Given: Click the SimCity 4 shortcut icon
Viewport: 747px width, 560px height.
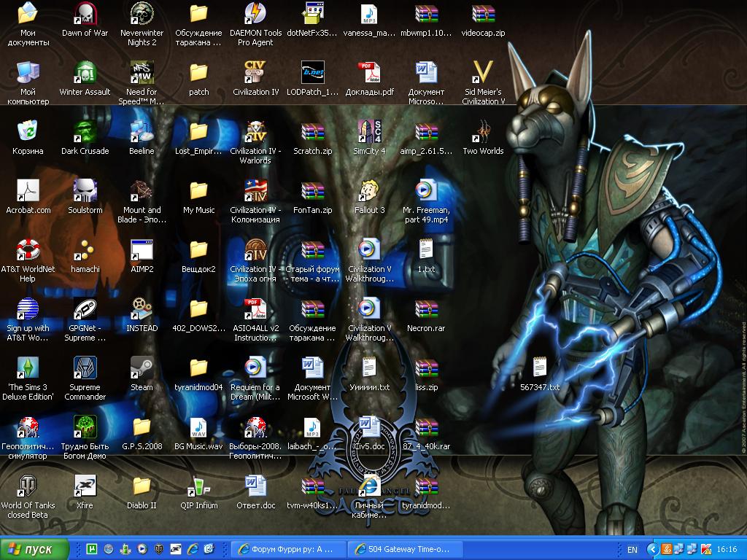Looking at the screenshot, I should pyautogui.click(x=369, y=132).
